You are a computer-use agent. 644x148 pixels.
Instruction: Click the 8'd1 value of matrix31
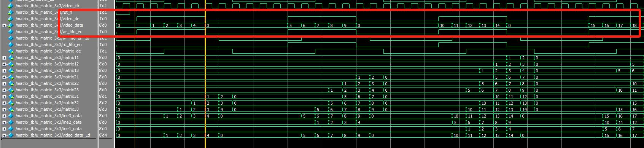point(103,97)
